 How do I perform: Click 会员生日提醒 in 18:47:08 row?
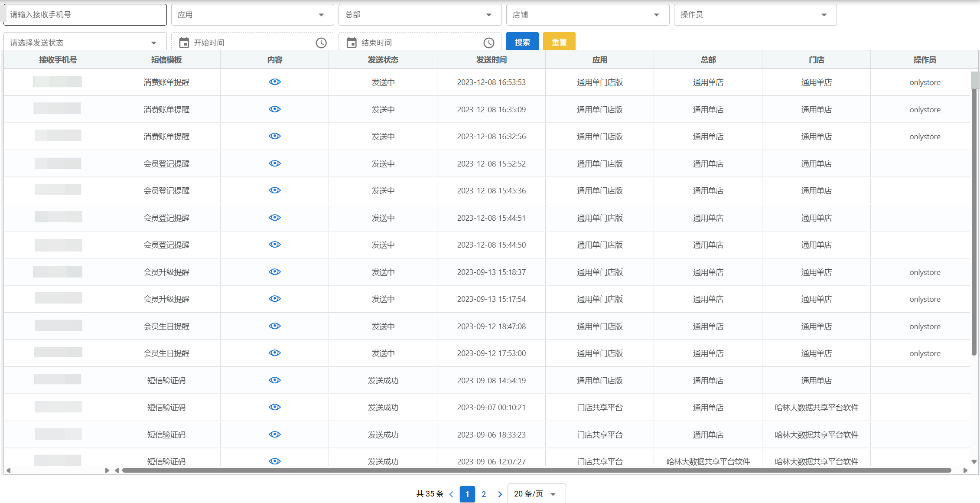166,327
